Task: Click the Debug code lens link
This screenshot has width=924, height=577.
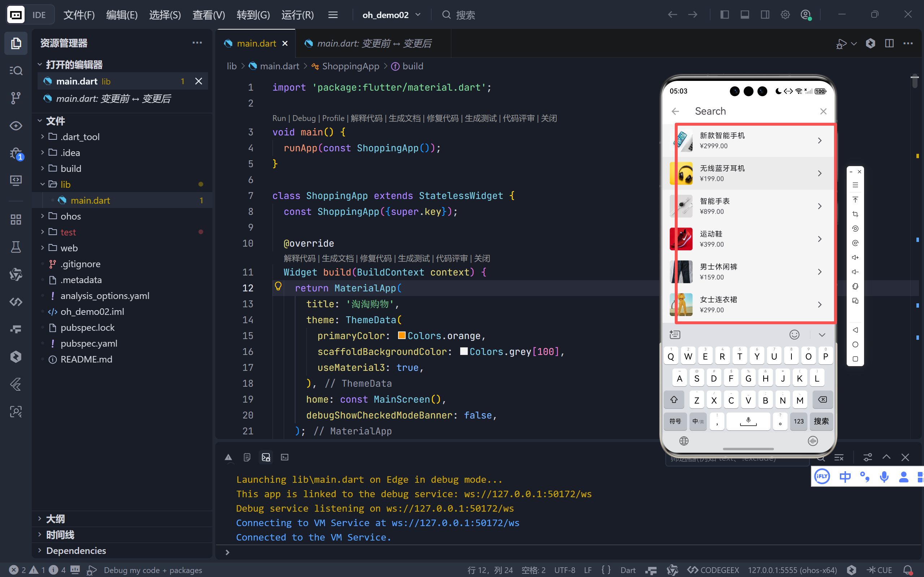Action: click(x=304, y=118)
